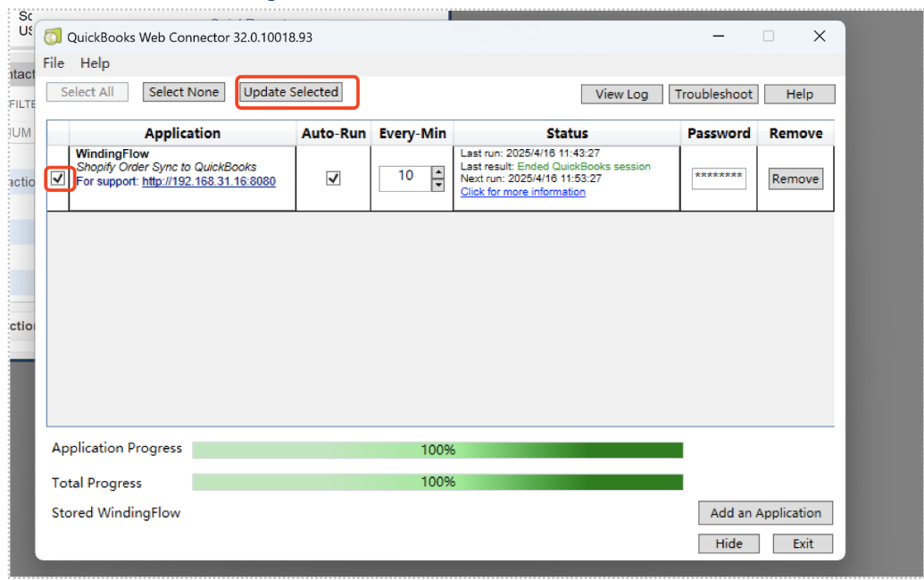This screenshot has width=924, height=580.
Task: Open the support link http://192.168.31.16:8080
Action: coord(209,181)
